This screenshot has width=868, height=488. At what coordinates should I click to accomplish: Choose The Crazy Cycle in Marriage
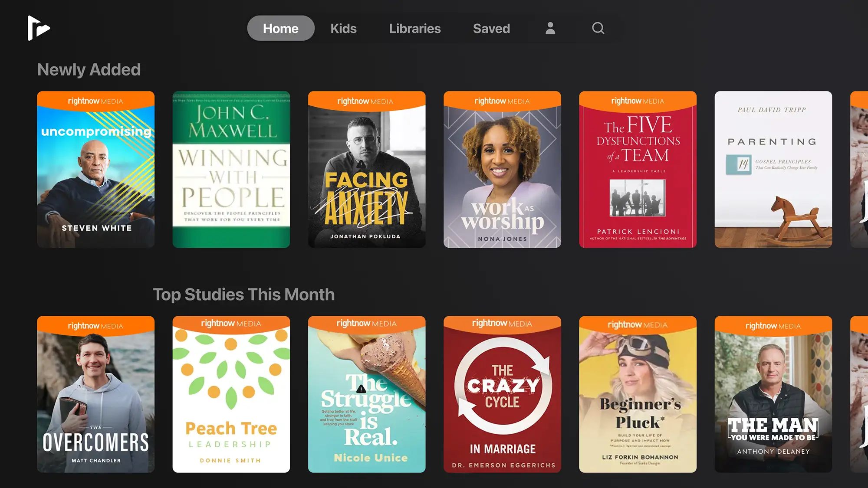click(502, 394)
